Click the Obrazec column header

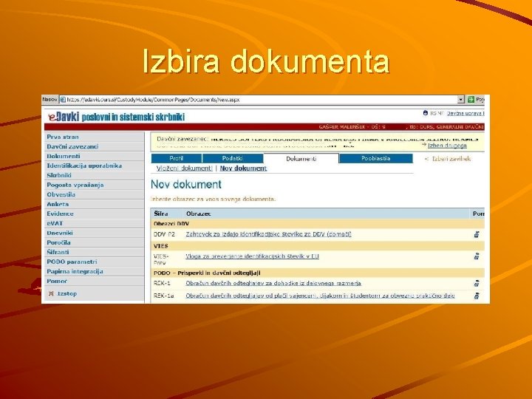[199, 214]
